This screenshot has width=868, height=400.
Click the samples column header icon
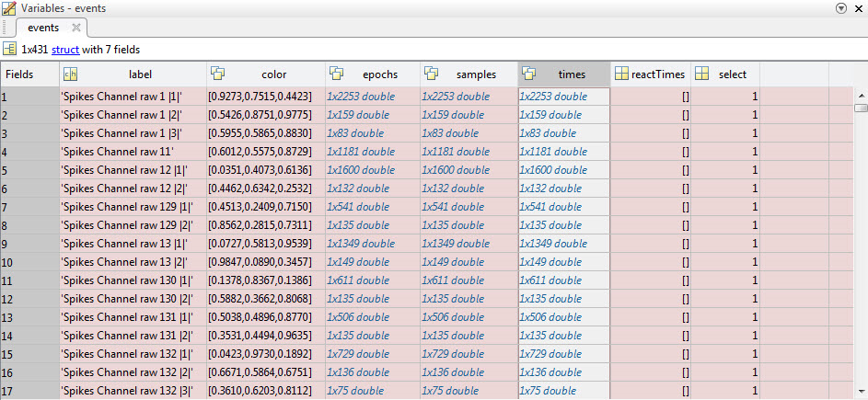(x=431, y=74)
